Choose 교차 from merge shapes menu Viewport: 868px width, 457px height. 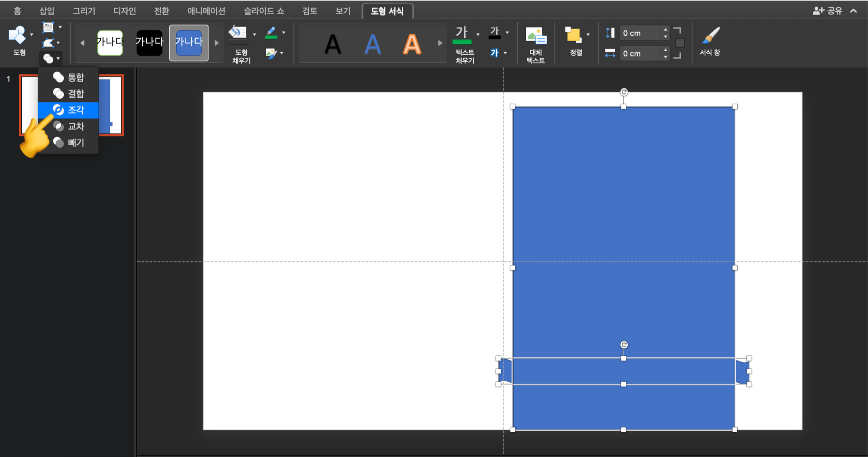click(69, 126)
